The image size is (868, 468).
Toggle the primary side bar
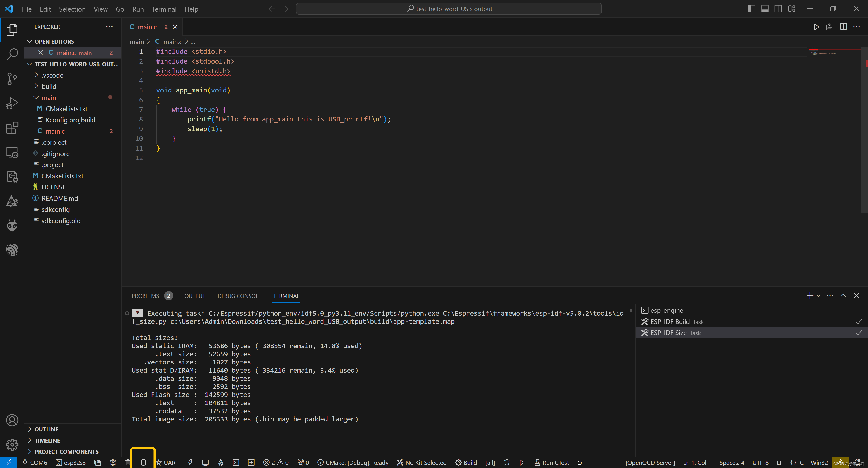point(751,9)
